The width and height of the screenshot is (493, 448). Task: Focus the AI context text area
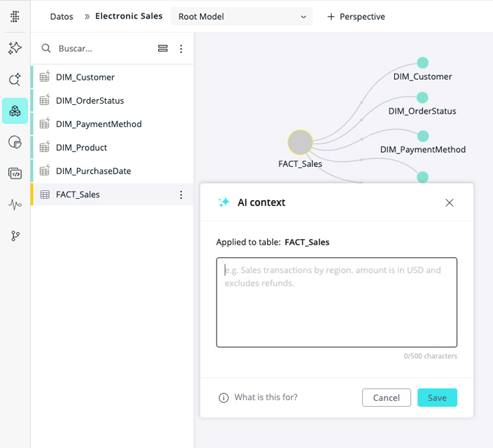pyautogui.click(x=336, y=302)
